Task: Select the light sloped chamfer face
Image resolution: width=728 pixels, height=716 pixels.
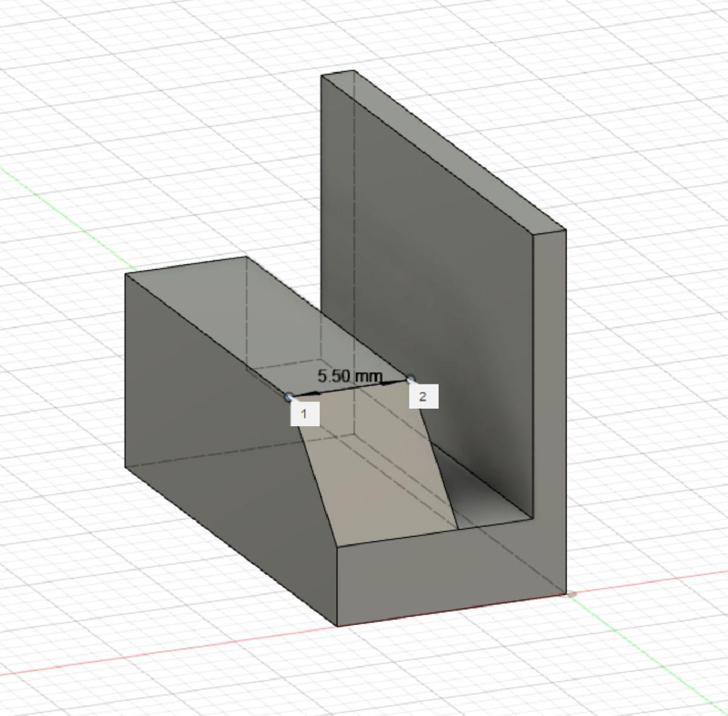Action: point(379,473)
